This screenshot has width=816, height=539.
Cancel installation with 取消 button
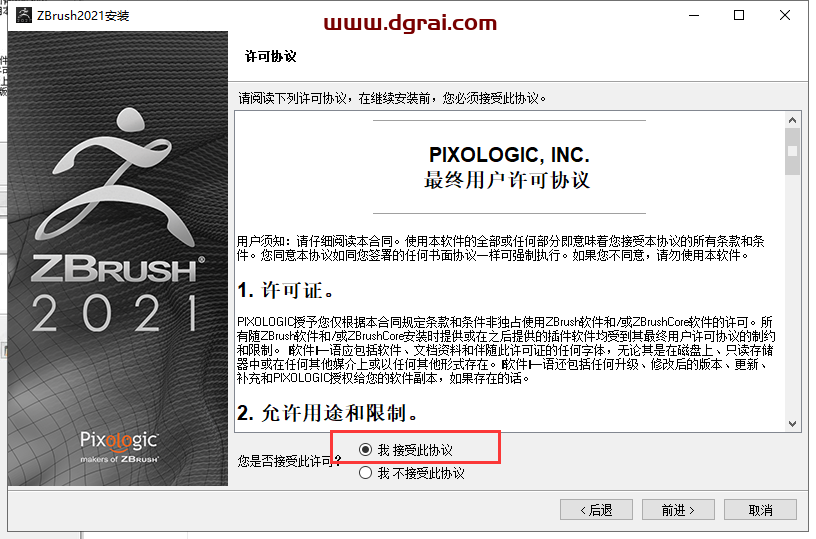[760, 510]
